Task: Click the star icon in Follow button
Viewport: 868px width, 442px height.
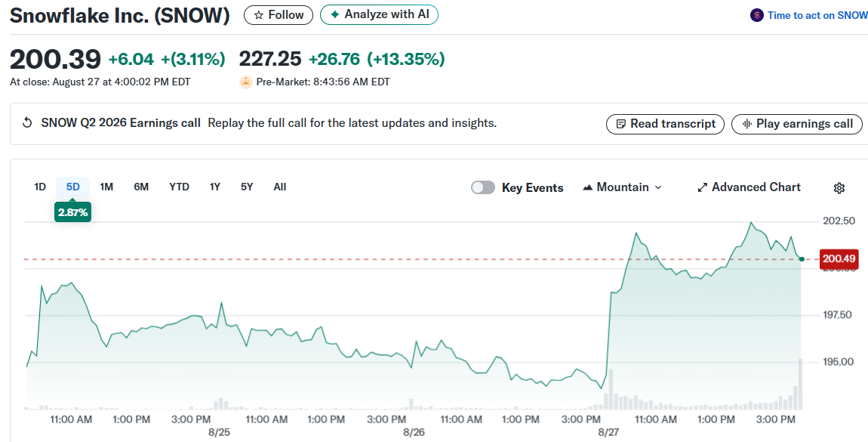Action: (x=259, y=16)
